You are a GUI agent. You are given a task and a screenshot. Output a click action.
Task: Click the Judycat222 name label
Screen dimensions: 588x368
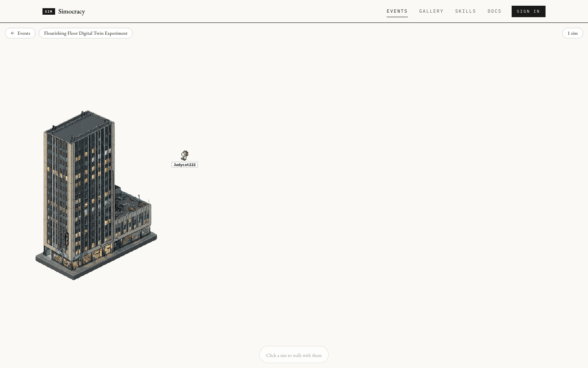pos(185,165)
